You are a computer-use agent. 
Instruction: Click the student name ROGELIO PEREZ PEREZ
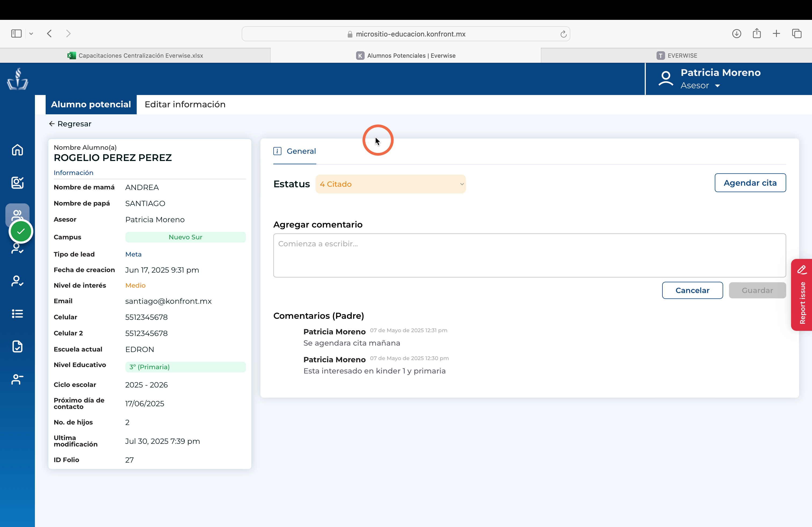113,158
